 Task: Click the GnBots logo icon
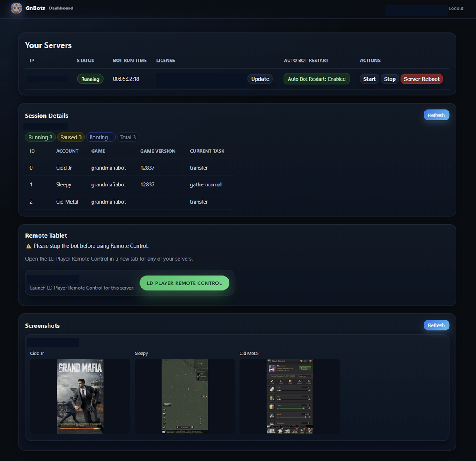pos(16,8)
